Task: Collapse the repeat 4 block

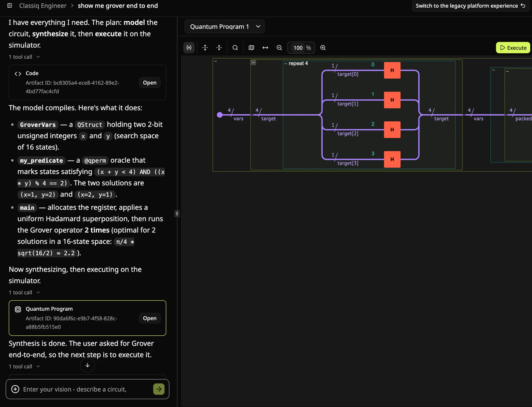Action: click(x=286, y=63)
